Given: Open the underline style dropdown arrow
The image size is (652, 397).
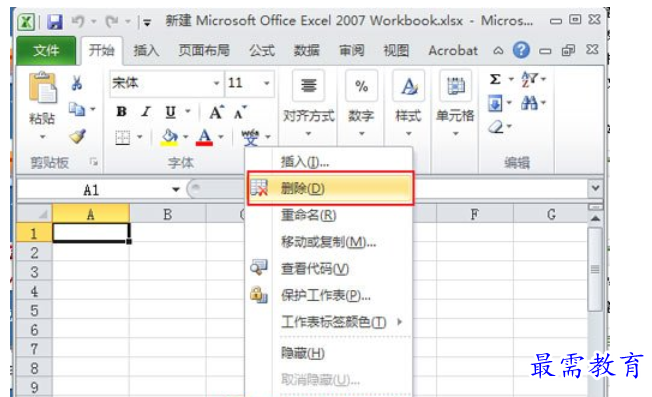Looking at the screenshot, I should 188,111.
